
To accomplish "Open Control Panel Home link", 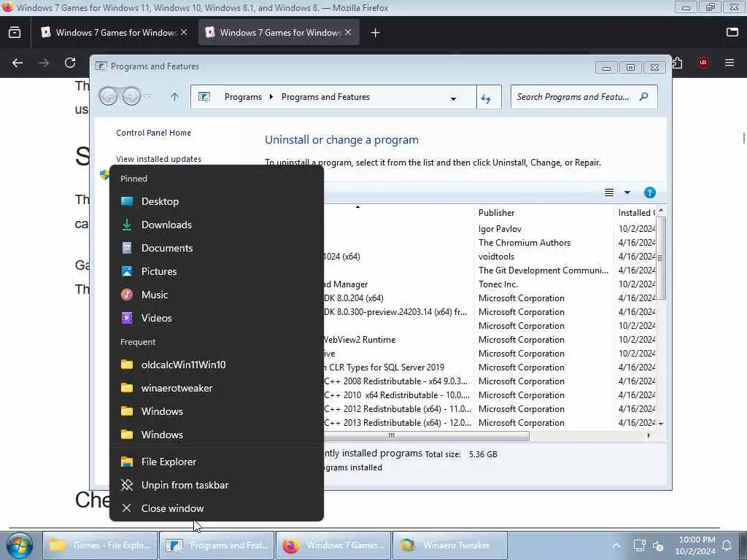I will coord(153,133).
